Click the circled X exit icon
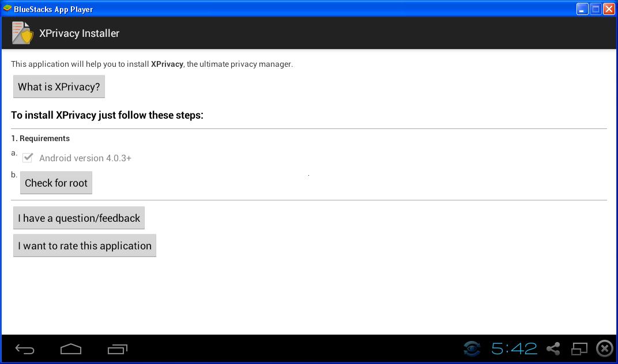 (x=605, y=348)
